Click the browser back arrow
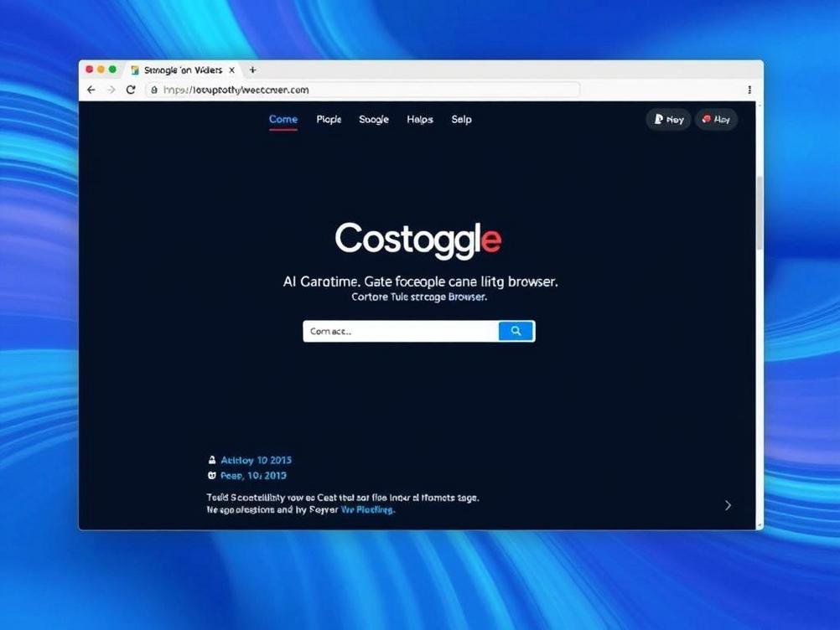Image resolution: width=840 pixels, height=630 pixels. [x=91, y=90]
